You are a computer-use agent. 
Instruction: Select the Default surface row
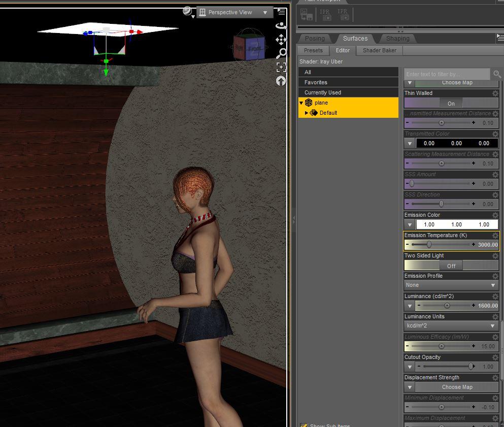tap(348, 113)
